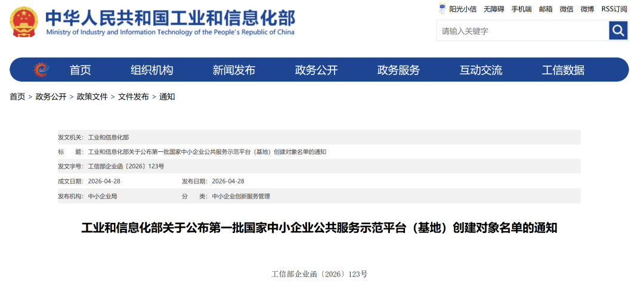Click the 发布日期 value 2026-04-28
This screenshot has height=283, width=644.
click(x=228, y=181)
